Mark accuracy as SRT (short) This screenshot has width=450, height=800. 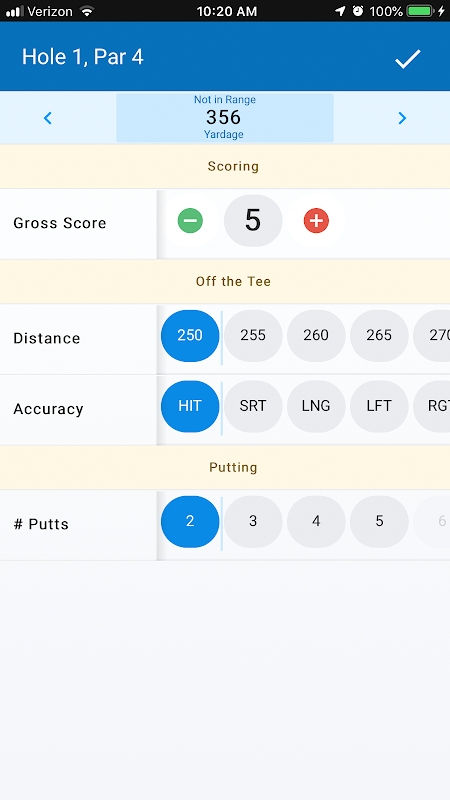click(253, 407)
